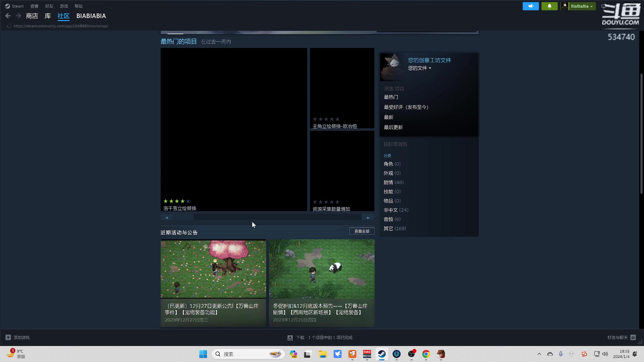This screenshot has height=362, width=644.
Task: Open 您的创意工坊文件 link
Action: tap(429, 60)
